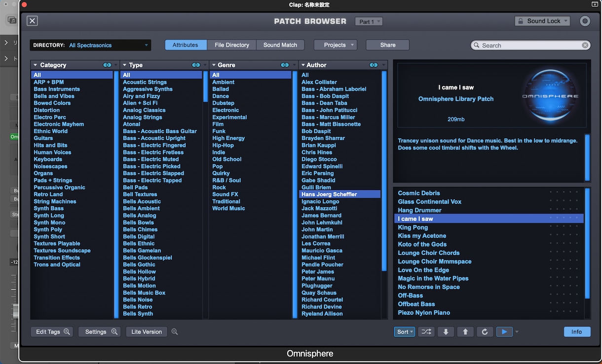Select Bass - Electric Slapped type
The height and width of the screenshot is (364, 602).
tap(153, 173)
